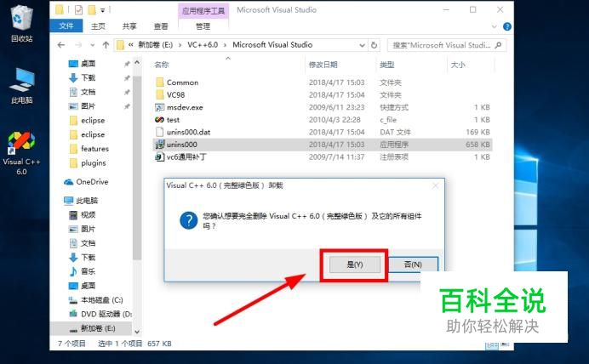Cancel uninstall with 否(N) button
The height and width of the screenshot is (364, 589).
(413, 264)
